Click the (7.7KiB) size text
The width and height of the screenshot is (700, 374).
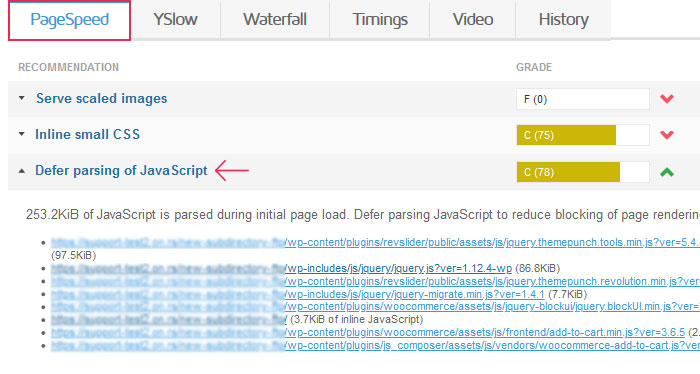pos(567,294)
